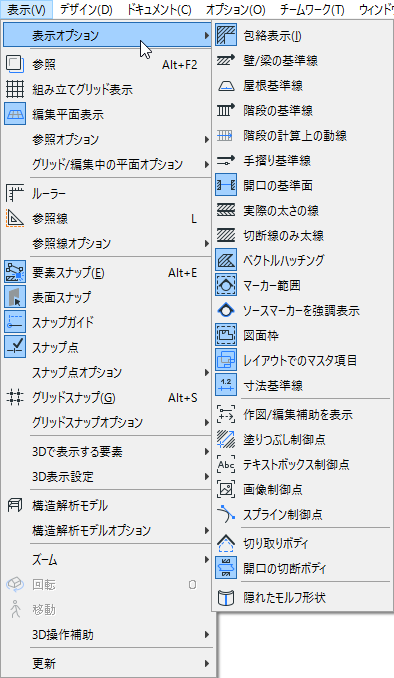Click the 参照 trace icon

point(15,64)
